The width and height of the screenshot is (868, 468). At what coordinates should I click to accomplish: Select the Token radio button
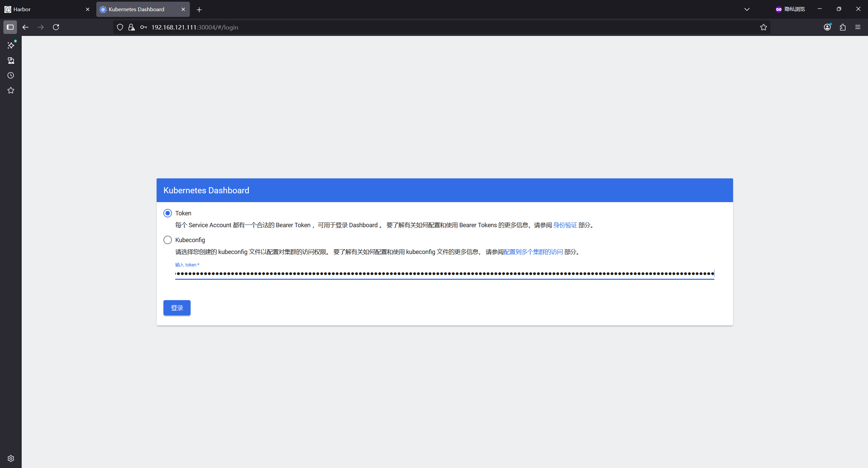167,213
